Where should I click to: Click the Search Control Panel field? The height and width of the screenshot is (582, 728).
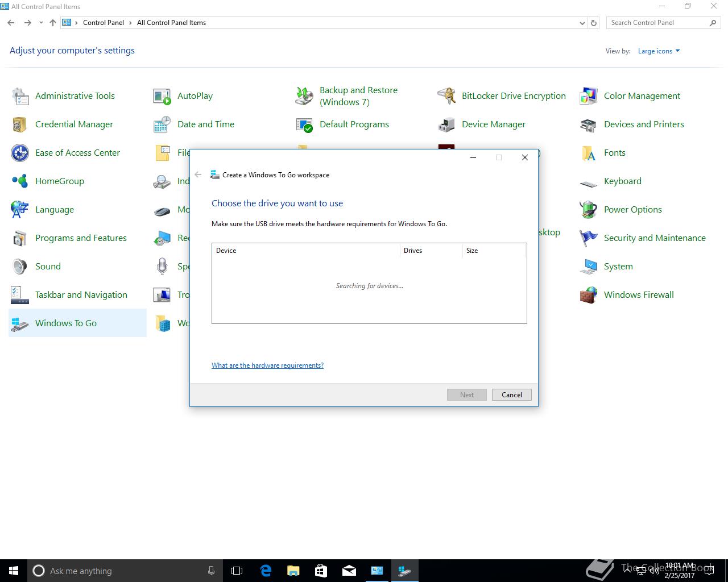pyautogui.click(x=663, y=23)
